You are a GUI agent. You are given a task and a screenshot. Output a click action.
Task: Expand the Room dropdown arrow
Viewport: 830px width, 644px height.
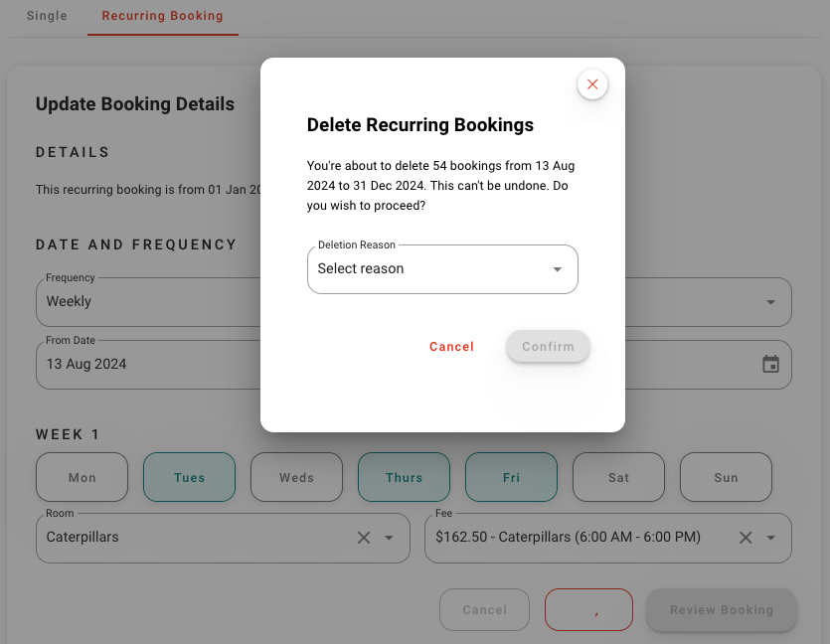pyautogui.click(x=390, y=538)
